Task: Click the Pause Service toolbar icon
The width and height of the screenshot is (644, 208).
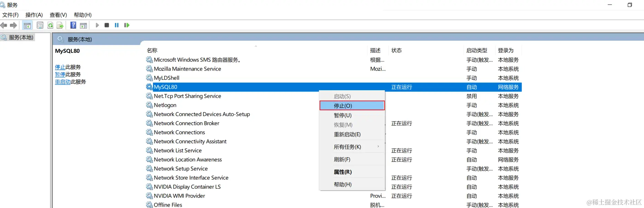Action: coord(117,25)
